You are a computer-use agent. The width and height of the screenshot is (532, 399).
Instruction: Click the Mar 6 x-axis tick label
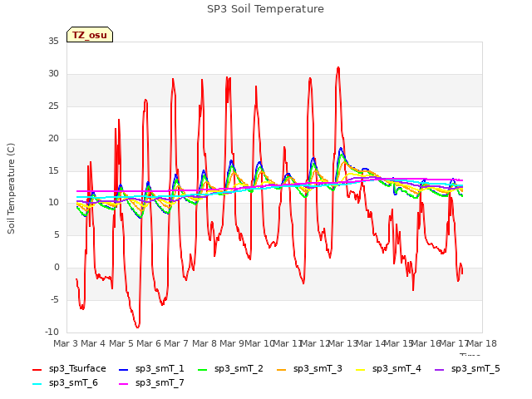(149, 343)
